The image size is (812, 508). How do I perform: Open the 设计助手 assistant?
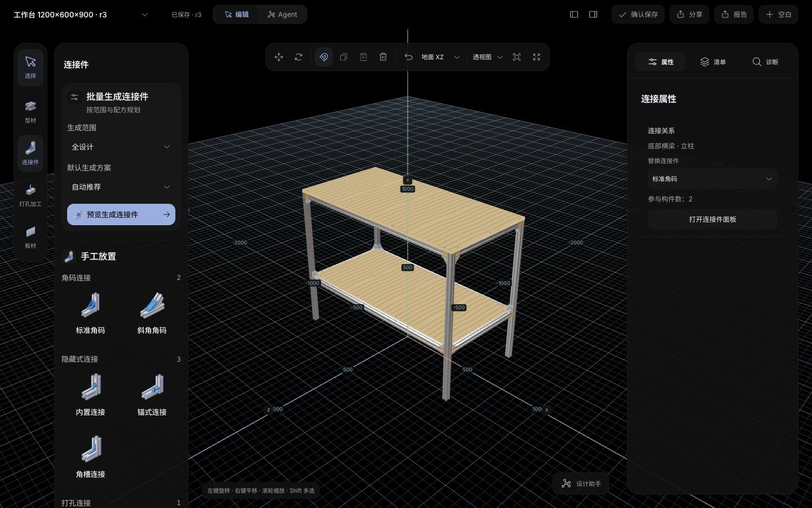pyautogui.click(x=581, y=484)
